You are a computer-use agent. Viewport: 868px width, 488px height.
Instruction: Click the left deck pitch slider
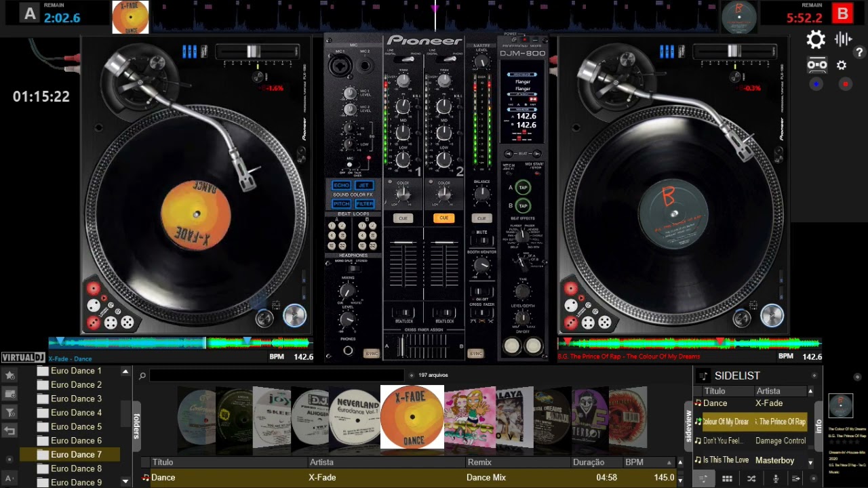click(x=253, y=52)
